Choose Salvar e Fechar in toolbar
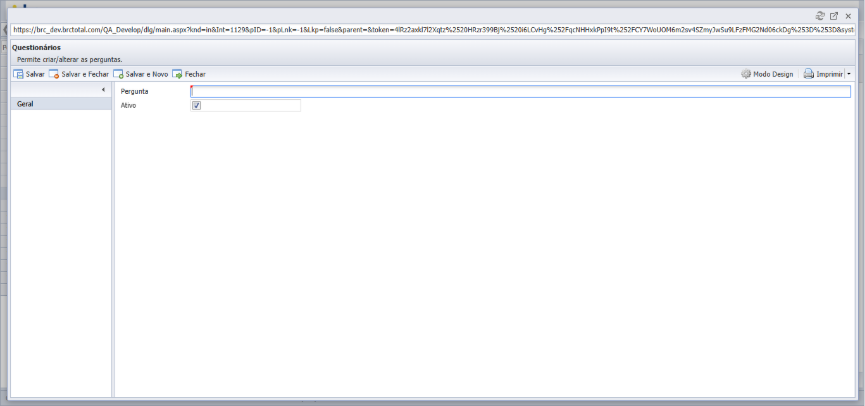Viewport: 865px width, 406px height. (79, 74)
